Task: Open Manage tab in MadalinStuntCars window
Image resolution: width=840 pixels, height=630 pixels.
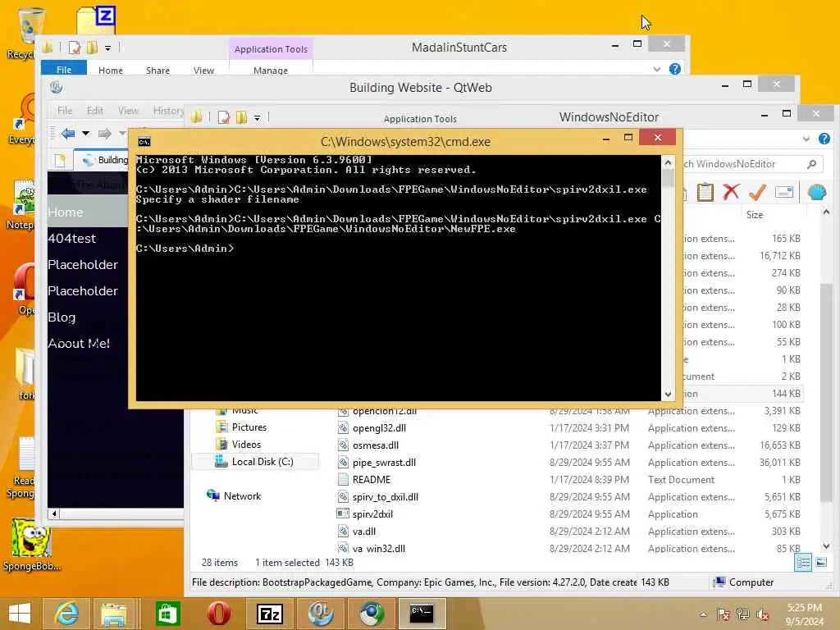Action: 271,71
